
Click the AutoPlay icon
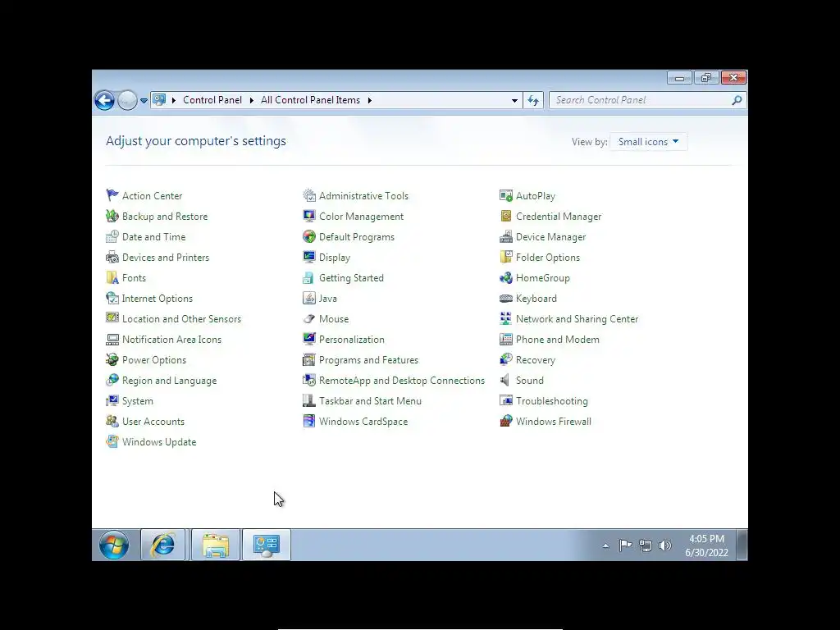pyautogui.click(x=505, y=195)
